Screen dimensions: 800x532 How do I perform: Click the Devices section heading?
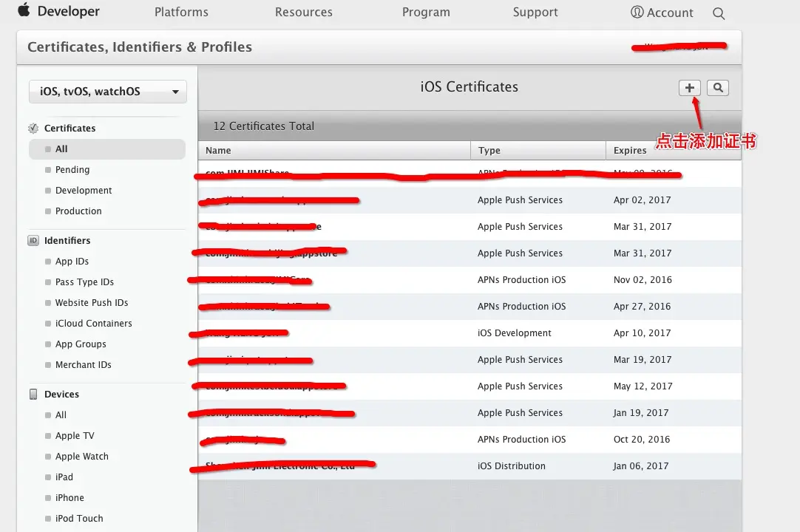pyautogui.click(x=61, y=395)
